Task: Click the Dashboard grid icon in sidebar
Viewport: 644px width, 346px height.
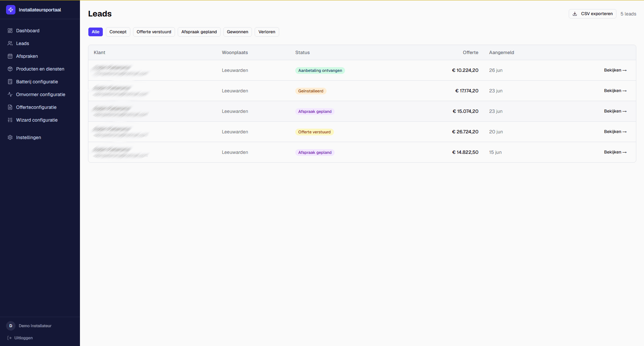Action: (x=10, y=31)
